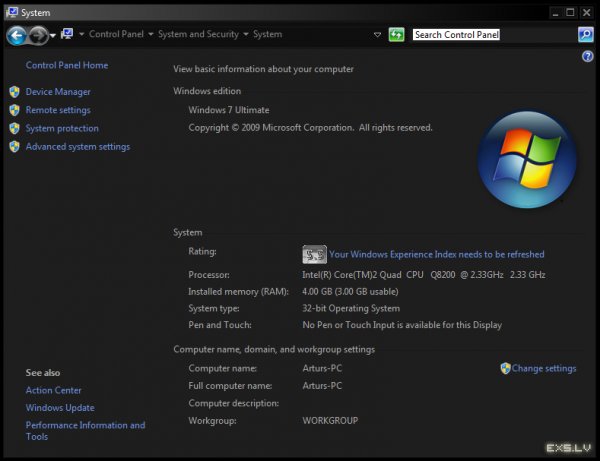Go to Control Panel Home
The image size is (600, 461).
67,65
